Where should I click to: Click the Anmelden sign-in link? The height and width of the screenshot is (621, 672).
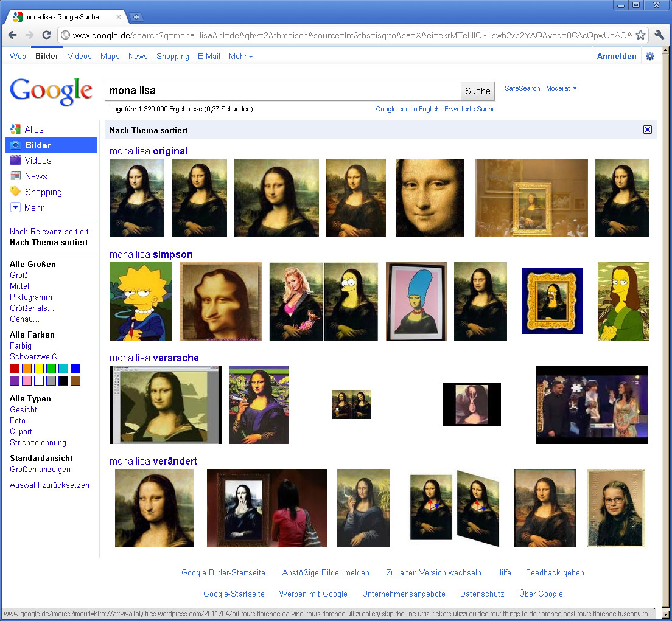pyautogui.click(x=616, y=56)
